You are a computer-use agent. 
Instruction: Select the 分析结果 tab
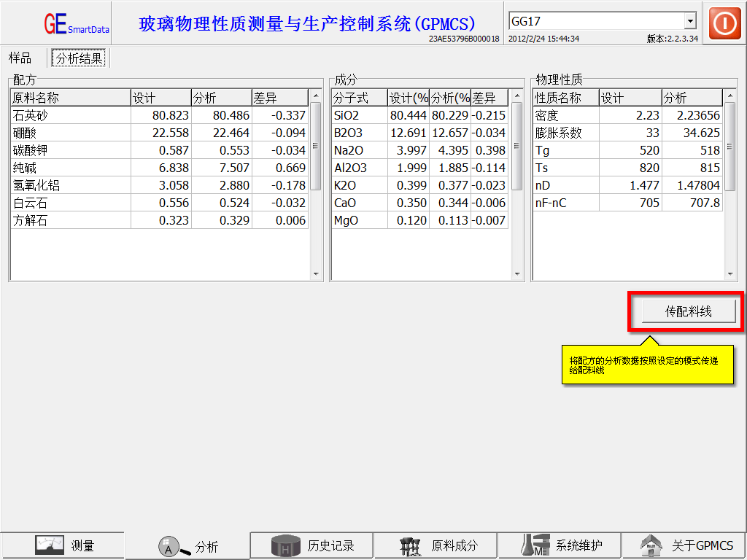(79, 58)
